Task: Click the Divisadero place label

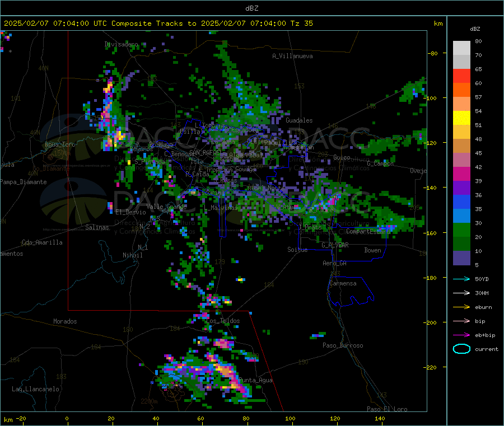Action: point(121,44)
